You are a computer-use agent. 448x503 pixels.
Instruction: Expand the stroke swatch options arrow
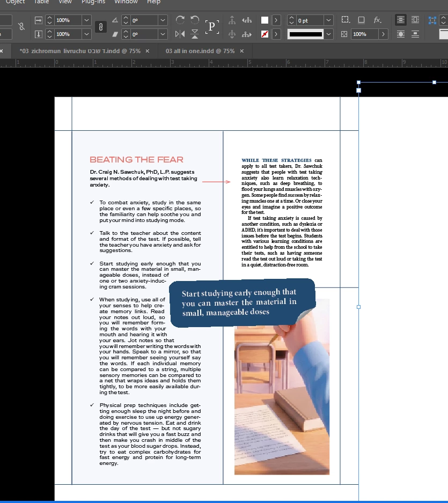276,34
